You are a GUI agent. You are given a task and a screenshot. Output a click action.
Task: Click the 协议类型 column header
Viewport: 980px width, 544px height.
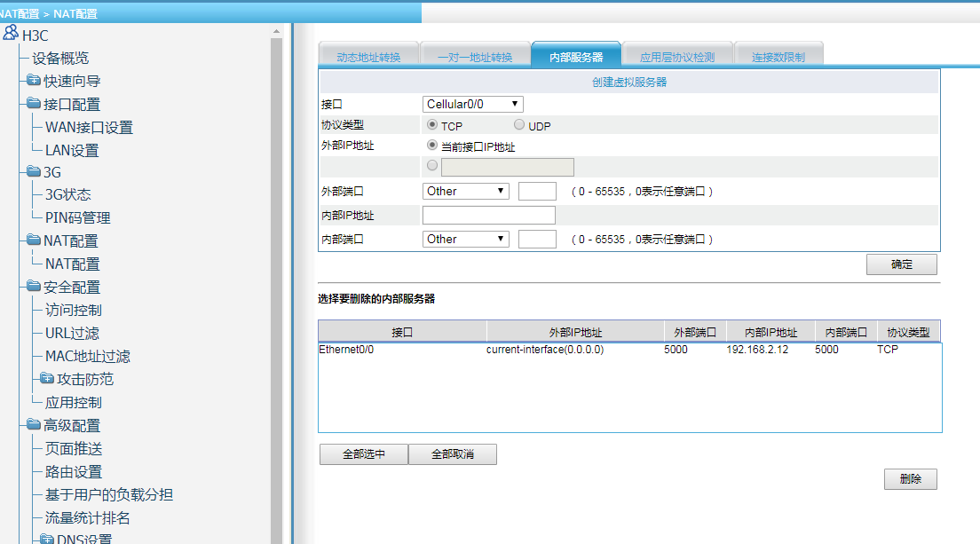pyautogui.click(x=908, y=332)
